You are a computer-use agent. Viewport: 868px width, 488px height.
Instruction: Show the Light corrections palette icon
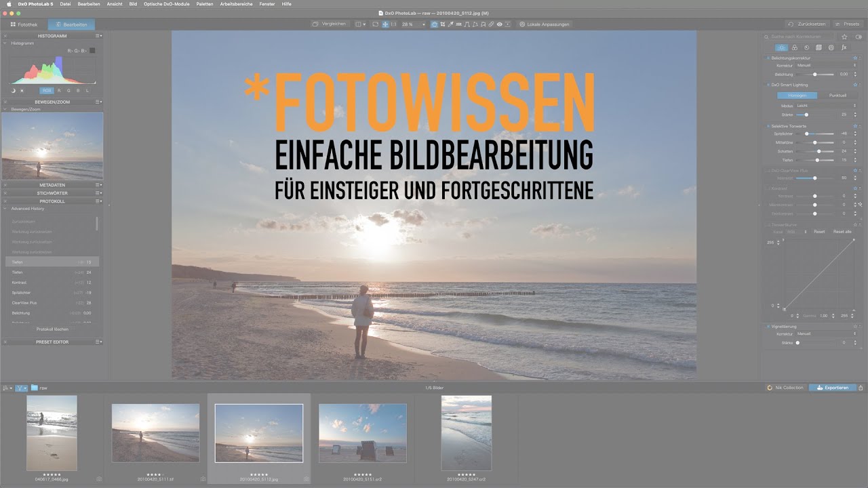(x=781, y=47)
